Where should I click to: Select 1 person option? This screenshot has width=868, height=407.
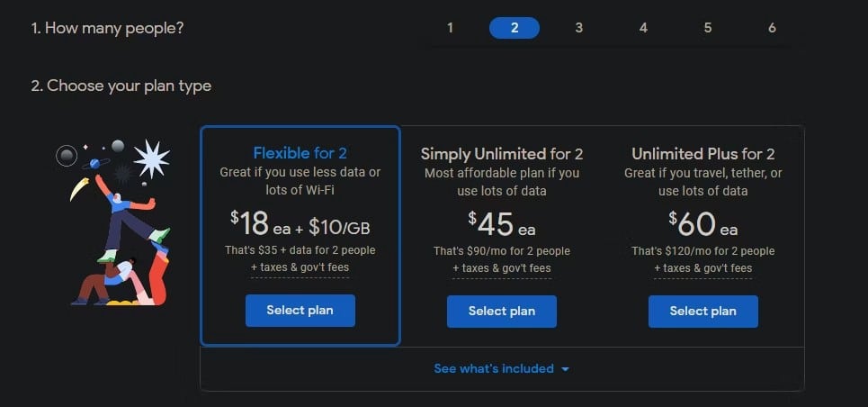(450, 28)
